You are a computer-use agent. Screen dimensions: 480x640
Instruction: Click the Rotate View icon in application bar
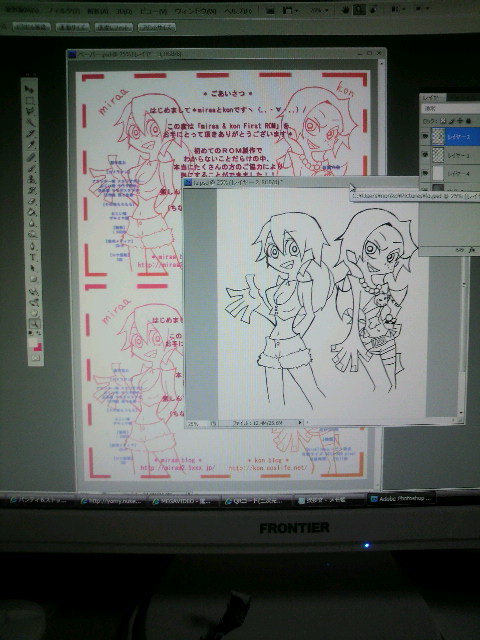point(373,10)
